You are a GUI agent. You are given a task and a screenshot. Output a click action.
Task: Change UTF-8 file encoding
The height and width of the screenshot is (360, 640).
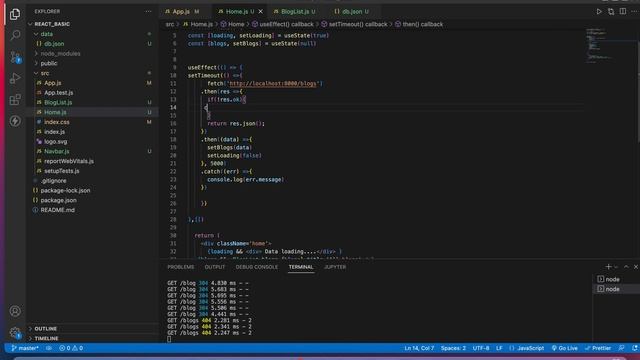[481, 348]
